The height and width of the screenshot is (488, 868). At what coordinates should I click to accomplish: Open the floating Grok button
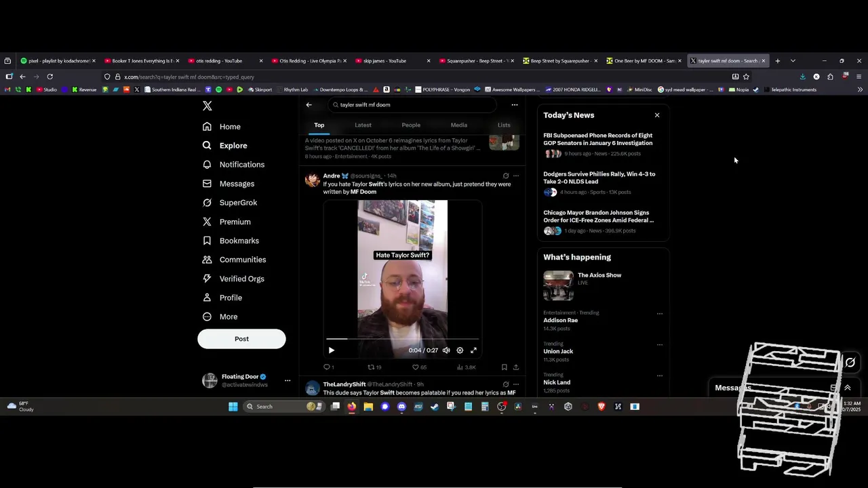(850, 363)
